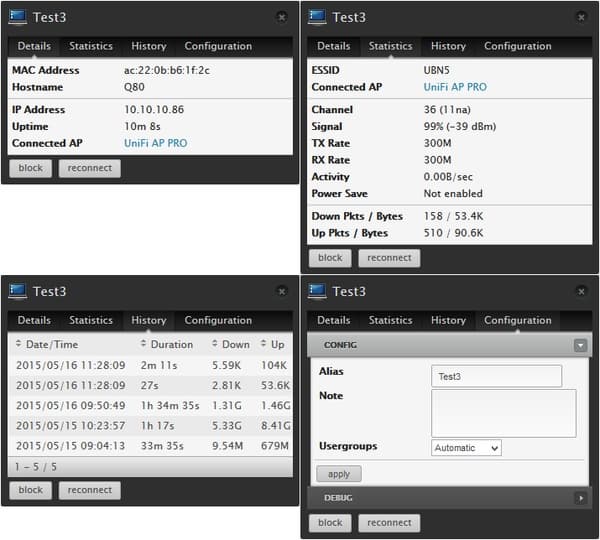Select history row dated 2015/05/15 09:04:13
The width and height of the screenshot is (600, 540).
[x=150, y=446]
